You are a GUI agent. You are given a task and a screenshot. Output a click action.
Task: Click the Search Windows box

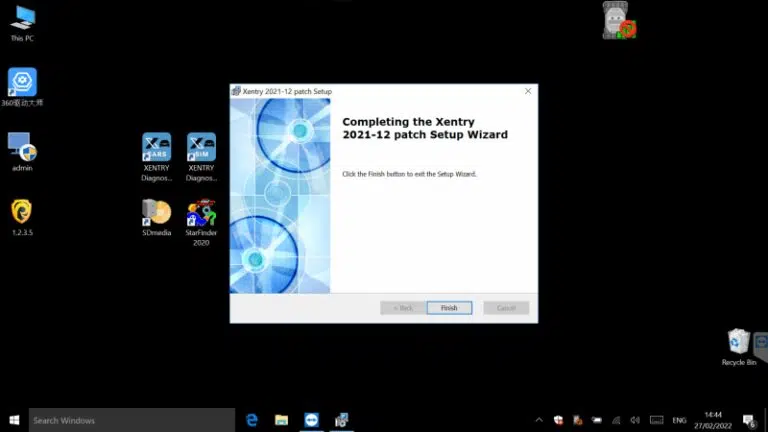[x=132, y=420]
